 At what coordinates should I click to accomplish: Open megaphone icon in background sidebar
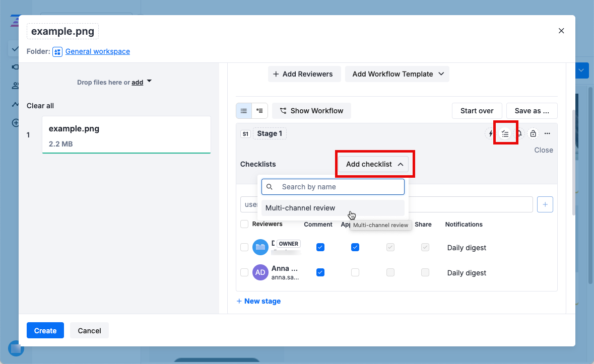click(x=15, y=67)
